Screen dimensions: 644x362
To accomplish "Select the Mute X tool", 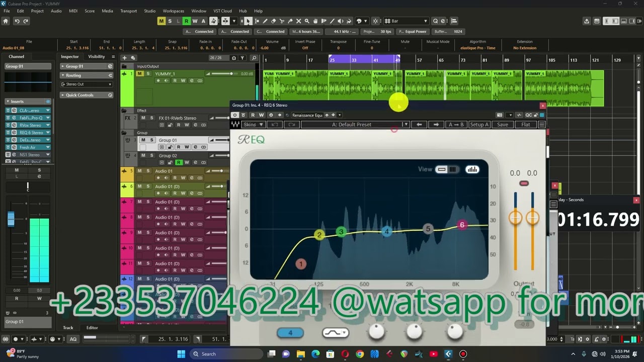I will (x=298, y=21).
